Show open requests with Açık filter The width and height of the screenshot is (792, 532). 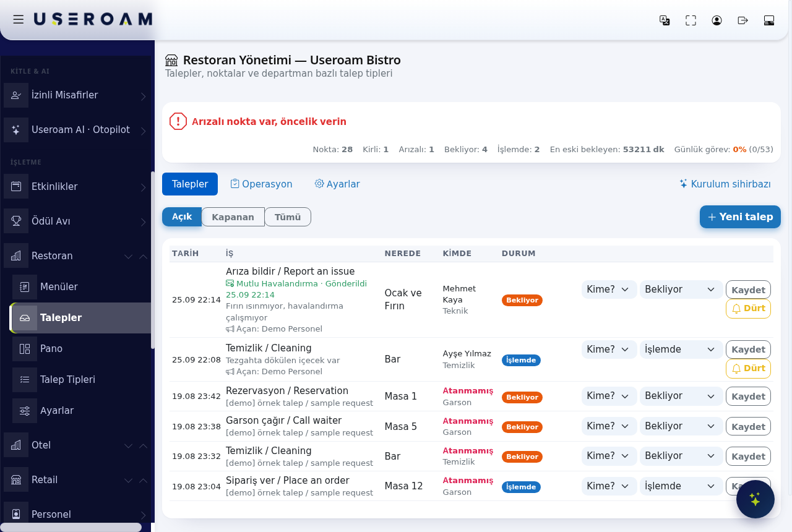pos(182,217)
